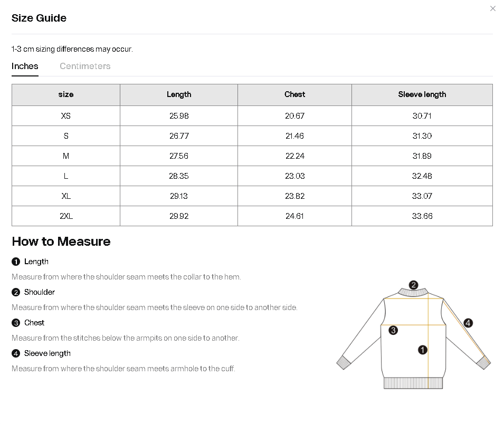Click the M size length value 27.56
Image resolution: width=504 pixels, height=424 pixels.
click(179, 156)
